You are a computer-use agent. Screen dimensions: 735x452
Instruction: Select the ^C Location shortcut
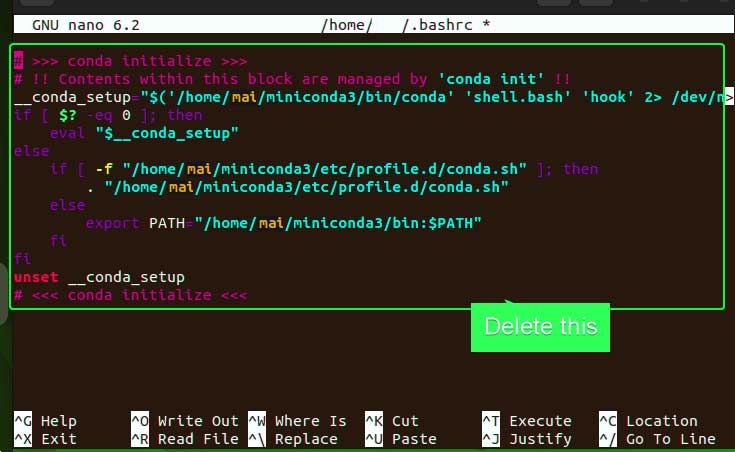tap(648, 421)
